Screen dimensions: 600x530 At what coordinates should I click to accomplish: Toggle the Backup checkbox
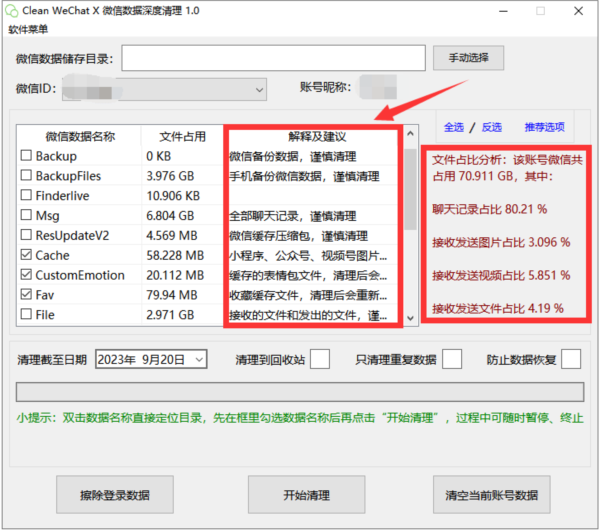(26, 156)
